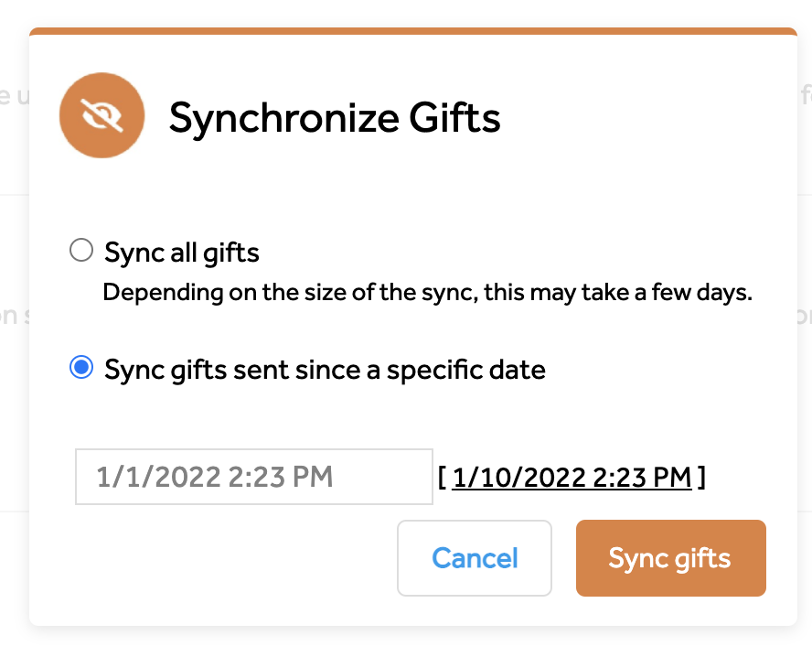Click the orange circle badge beside the title
The width and height of the screenshot is (812, 657).
[102, 115]
